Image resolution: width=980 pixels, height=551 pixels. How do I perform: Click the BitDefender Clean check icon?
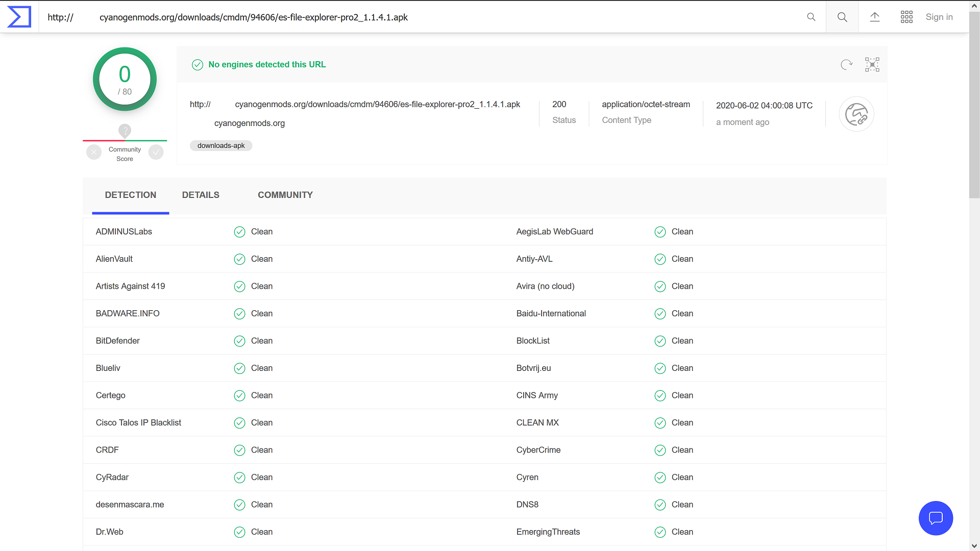click(239, 341)
